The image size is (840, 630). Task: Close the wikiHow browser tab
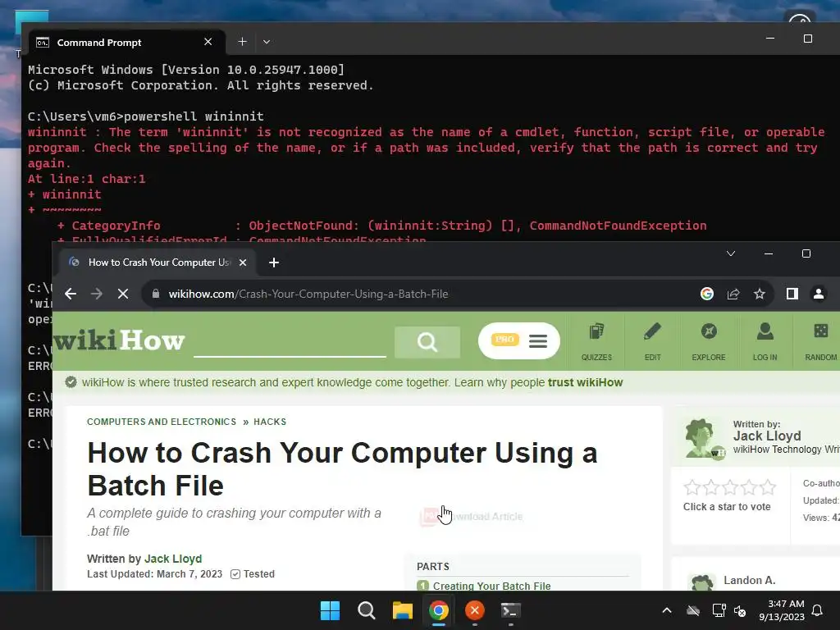[x=243, y=262]
